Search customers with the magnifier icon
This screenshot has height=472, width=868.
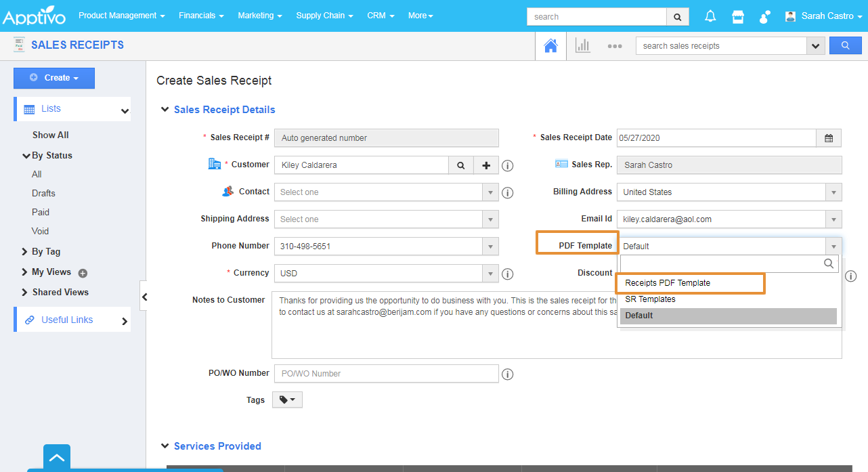(460, 165)
